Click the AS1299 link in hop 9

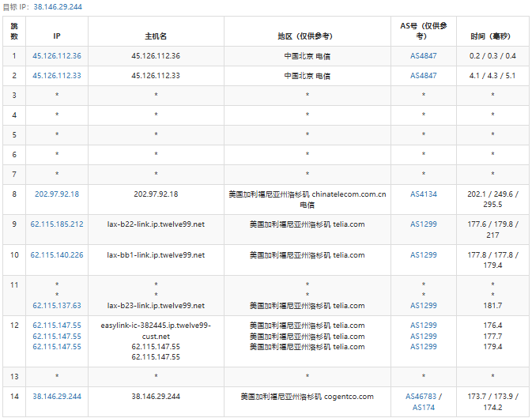[423, 224]
